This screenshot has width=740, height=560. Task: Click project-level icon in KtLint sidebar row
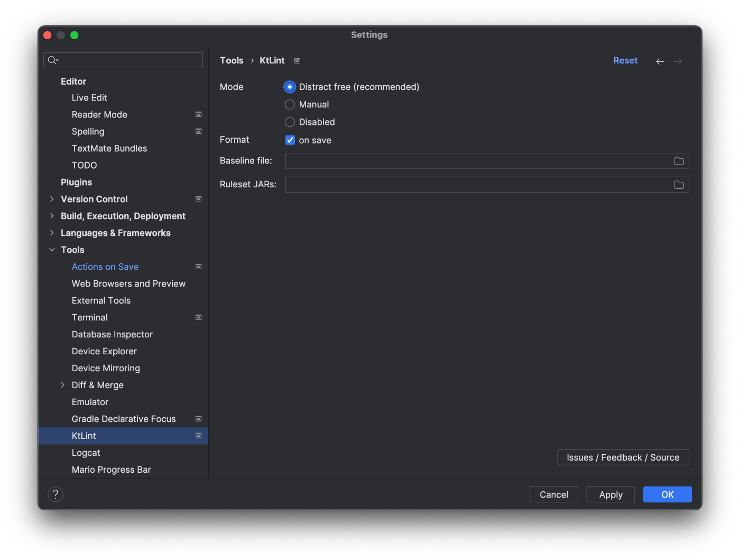[199, 436]
